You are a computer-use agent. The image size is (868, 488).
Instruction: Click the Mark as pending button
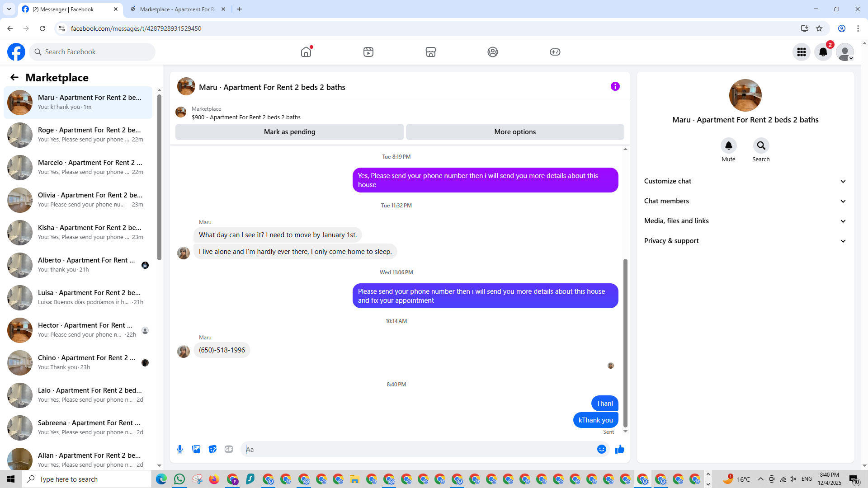(289, 132)
